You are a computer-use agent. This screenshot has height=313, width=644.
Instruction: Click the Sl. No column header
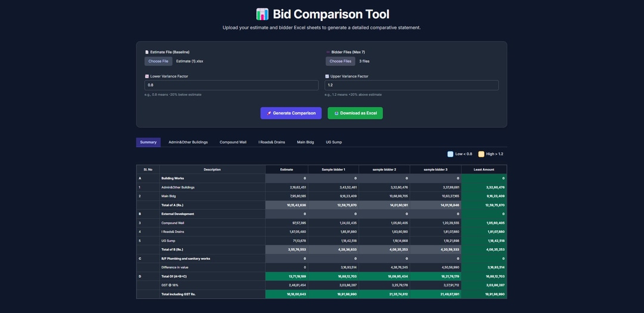tap(148, 169)
